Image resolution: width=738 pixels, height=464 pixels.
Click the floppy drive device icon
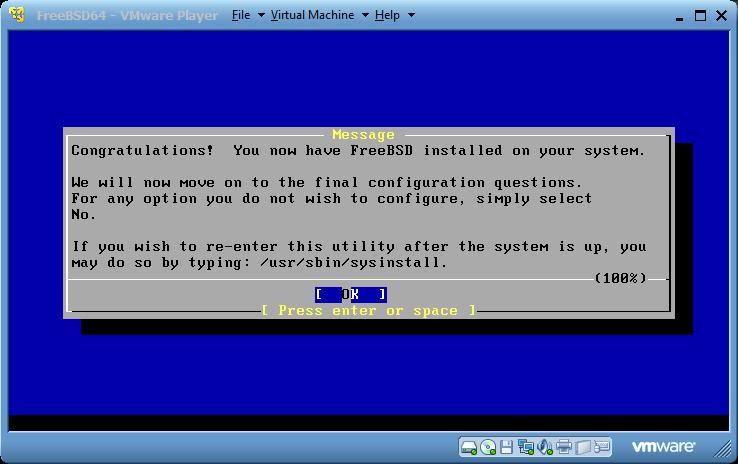coord(506,447)
